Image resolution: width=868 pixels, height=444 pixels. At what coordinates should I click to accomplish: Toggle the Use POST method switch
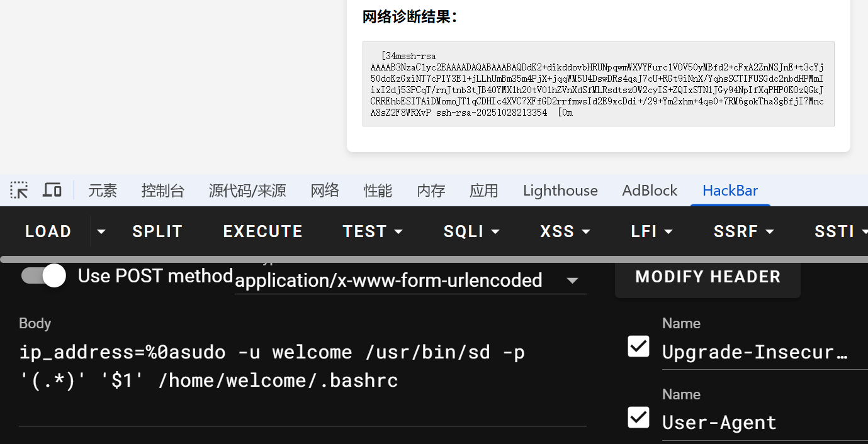(44, 276)
